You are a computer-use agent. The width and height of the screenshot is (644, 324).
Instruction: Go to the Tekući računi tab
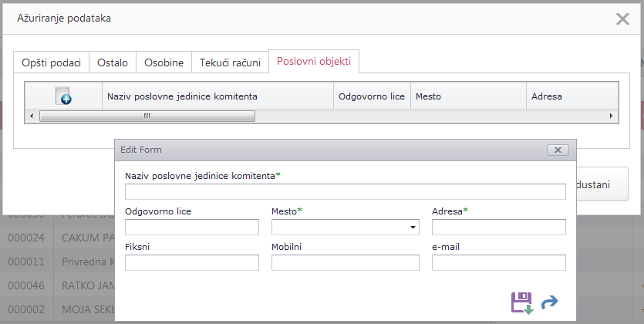tap(230, 62)
